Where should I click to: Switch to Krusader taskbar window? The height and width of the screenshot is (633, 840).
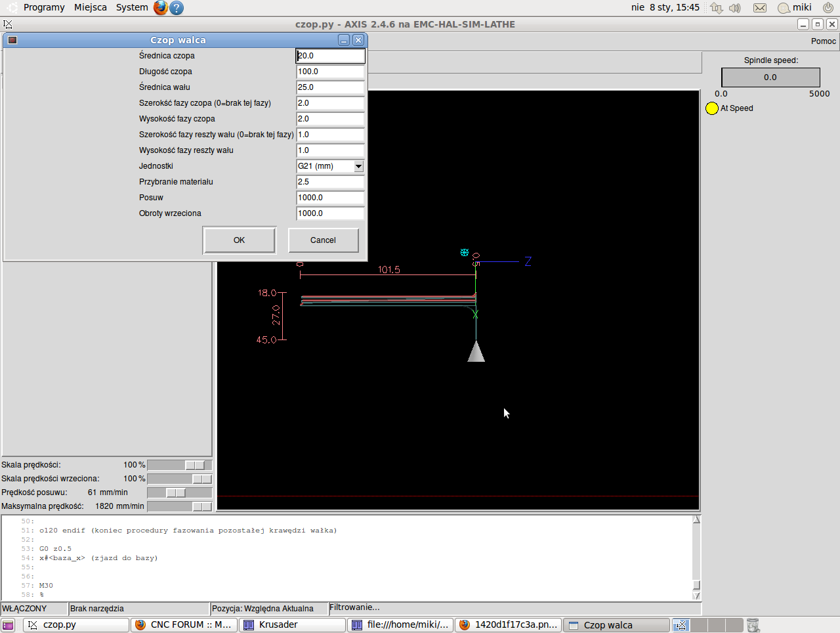[292, 625]
